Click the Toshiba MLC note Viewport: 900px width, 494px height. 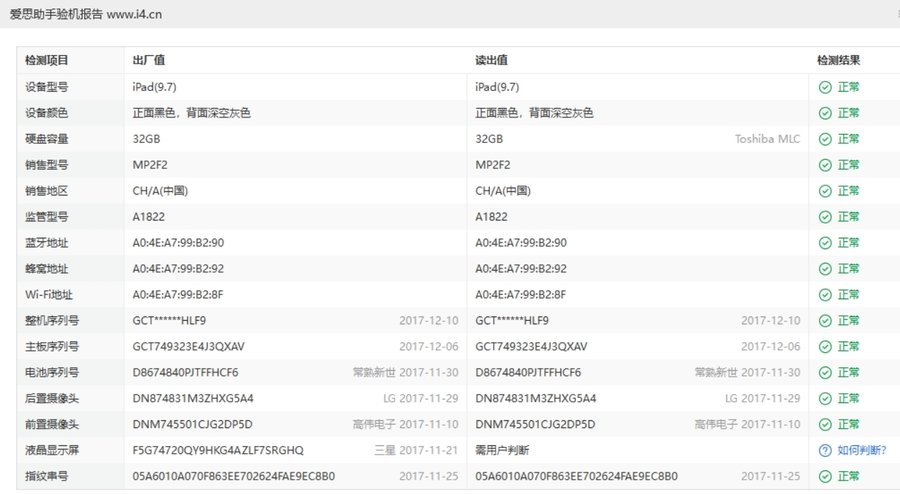pyautogui.click(x=767, y=139)
